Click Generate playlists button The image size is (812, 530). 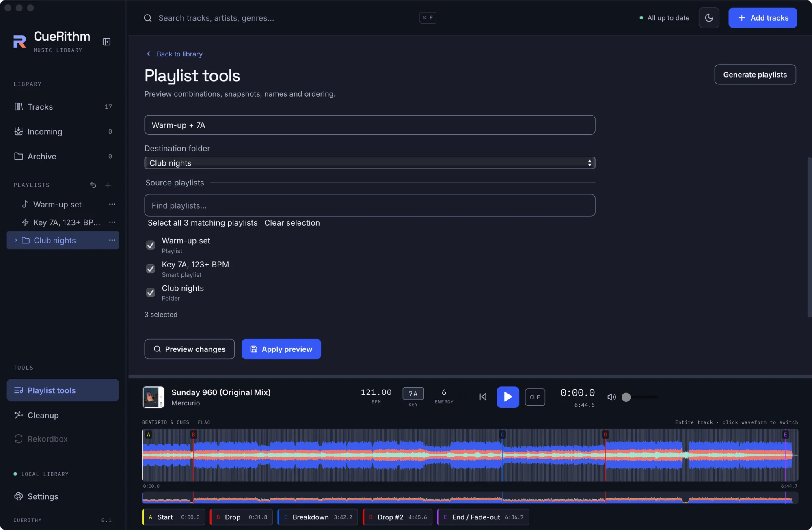click(x=755, y=75)
